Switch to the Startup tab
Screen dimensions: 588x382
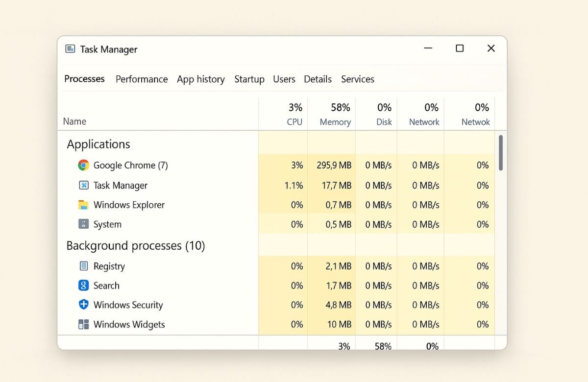(x=249, y=79)
